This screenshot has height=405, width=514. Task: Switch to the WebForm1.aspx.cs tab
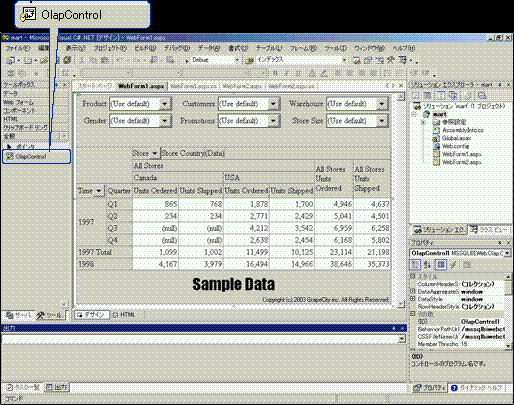click(x=193, y=86)
